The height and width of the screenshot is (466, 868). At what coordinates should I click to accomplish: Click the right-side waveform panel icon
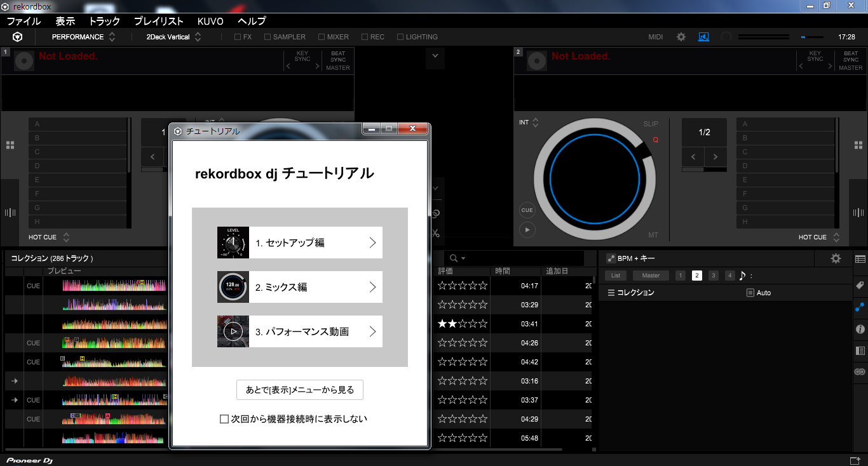coord(858,213)
